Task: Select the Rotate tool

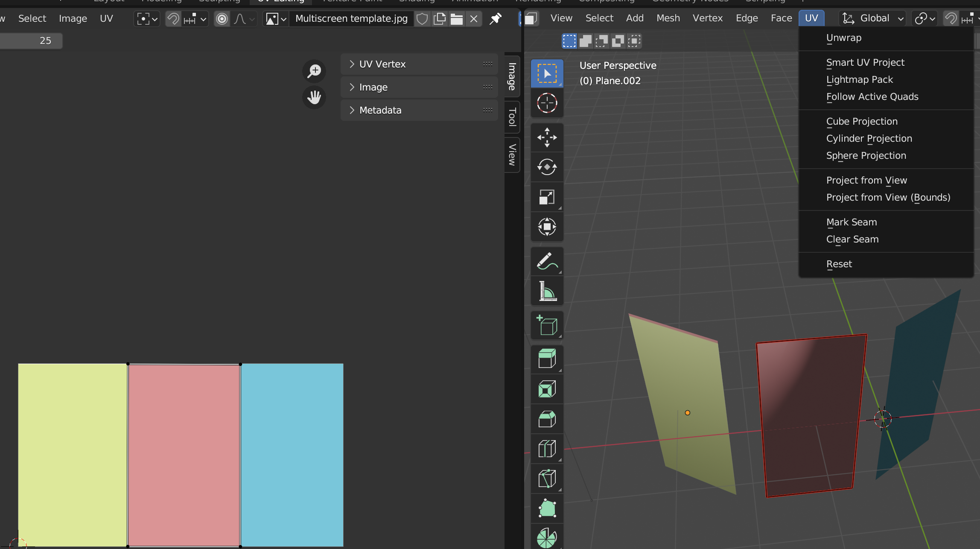Action: click(x=547, y=167)
